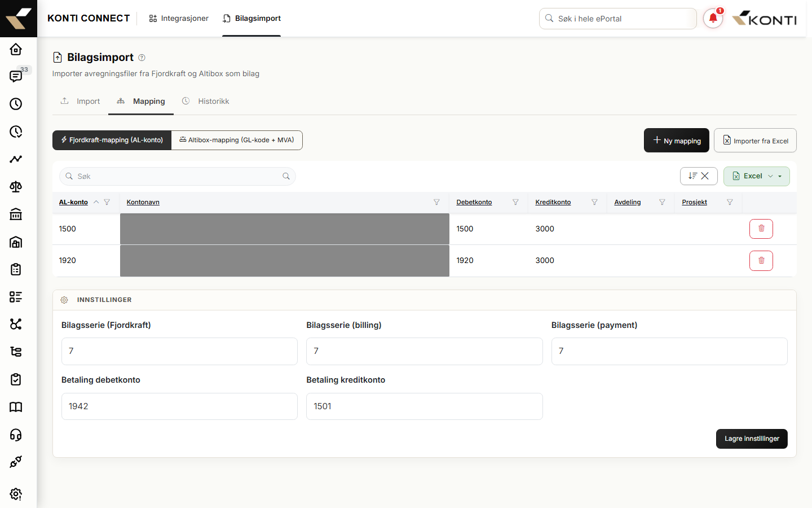Image resolution: width=812 pixels, height=508 pixels.
Task: Open the Integrasjoner menu
Action: pyautogui.click(x=179, y=19)
